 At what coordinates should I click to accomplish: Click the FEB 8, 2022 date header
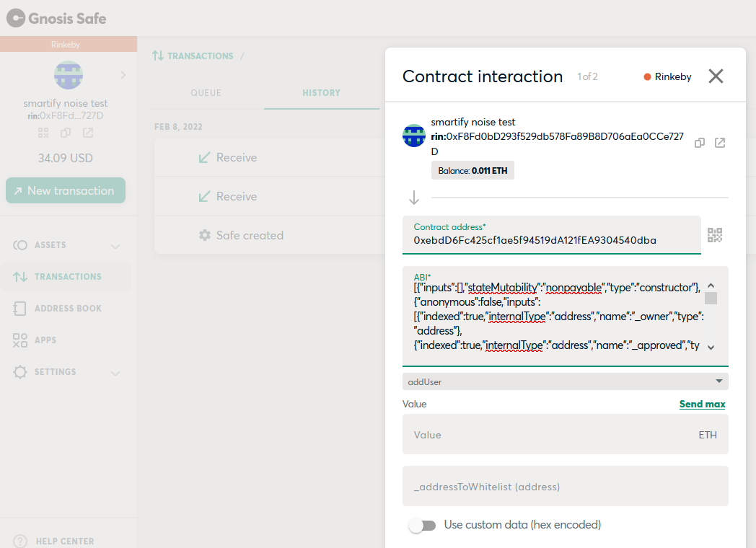click(178, 127)
